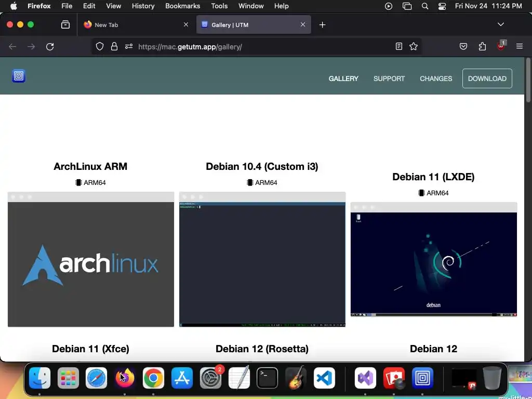The height and width of the screenshot is (399, 532).
Task: Open GarageBand from the Dock
Action: pos(296,378)
